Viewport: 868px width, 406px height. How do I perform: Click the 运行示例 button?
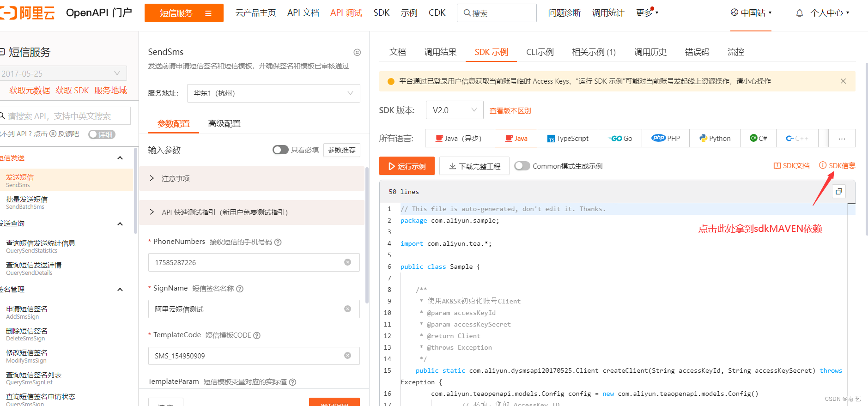click(x=407, y=166)
